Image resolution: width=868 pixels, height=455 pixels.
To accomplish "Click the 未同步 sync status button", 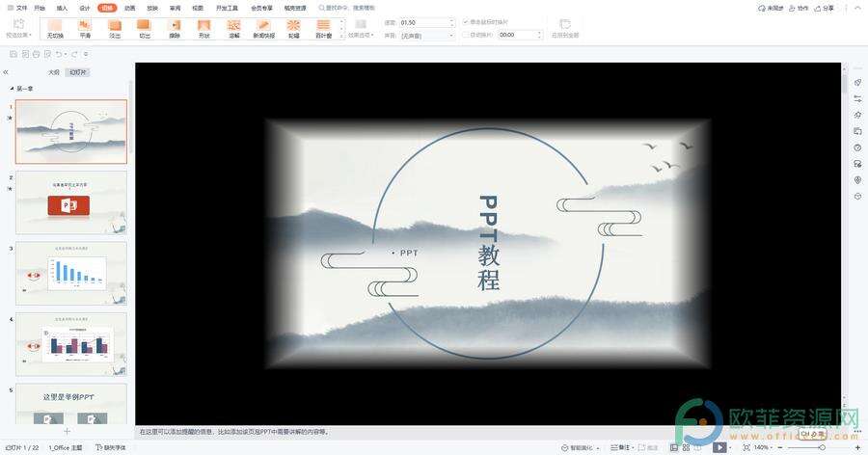I will 772,9.
